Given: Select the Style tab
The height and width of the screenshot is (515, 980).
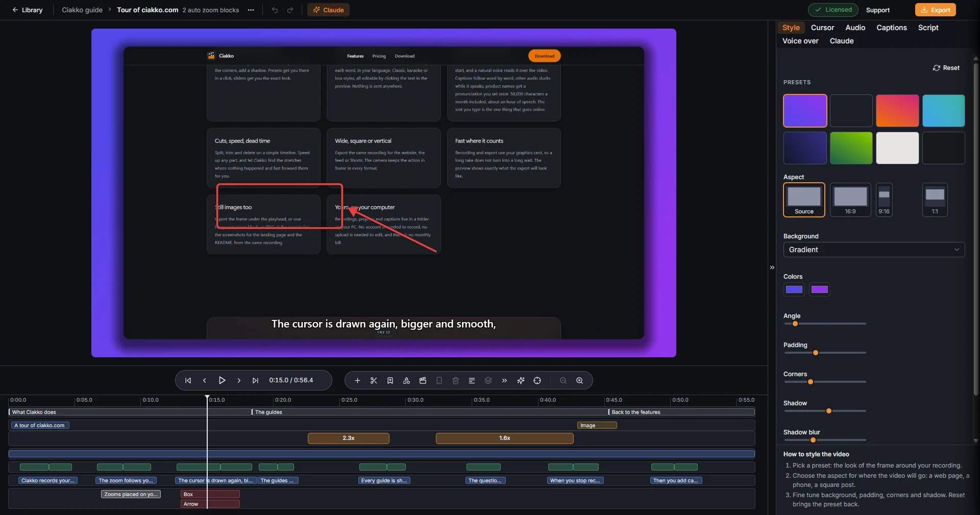Looking at the screenshot, I should (791, 28).
